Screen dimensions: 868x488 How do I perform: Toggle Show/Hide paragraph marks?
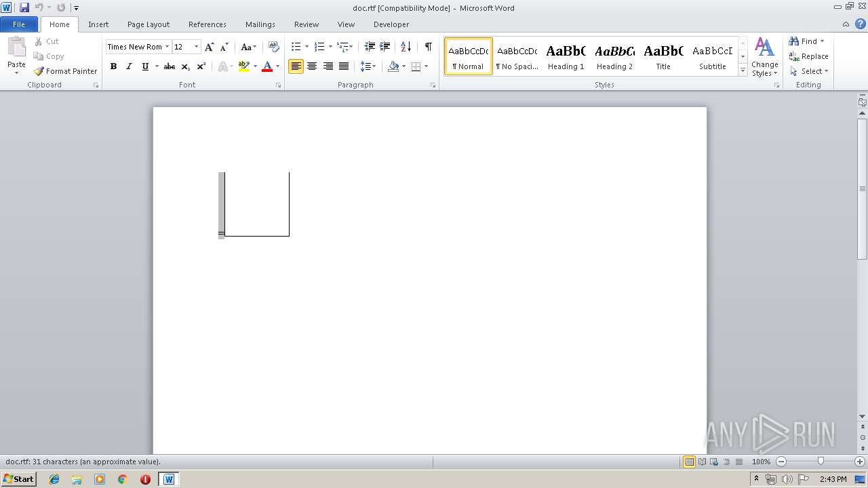[428, 47]
